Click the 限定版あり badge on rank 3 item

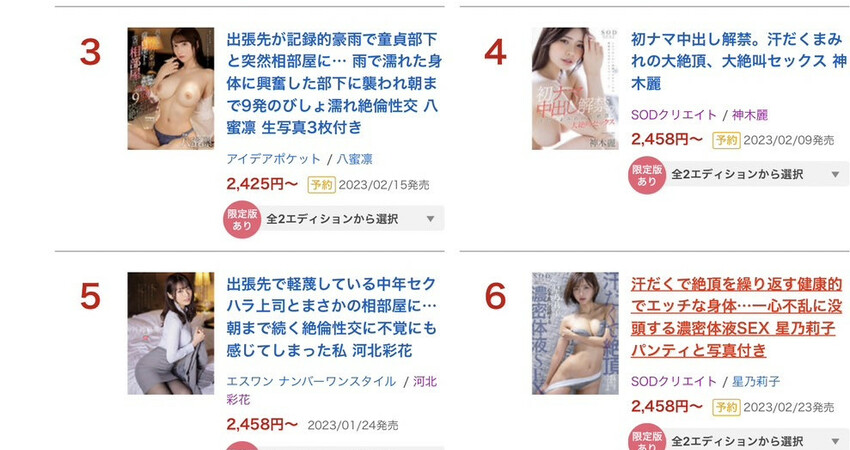click(242, 220)
